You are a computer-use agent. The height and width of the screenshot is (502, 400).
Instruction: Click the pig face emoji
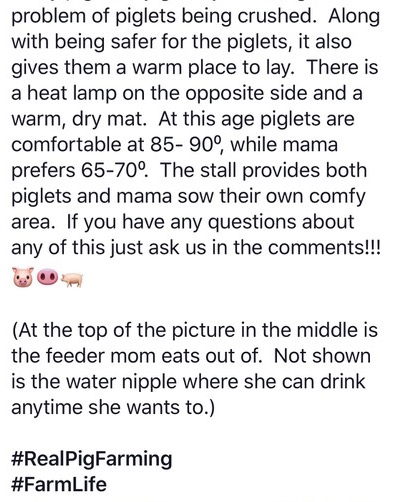(x=23, y=277)
